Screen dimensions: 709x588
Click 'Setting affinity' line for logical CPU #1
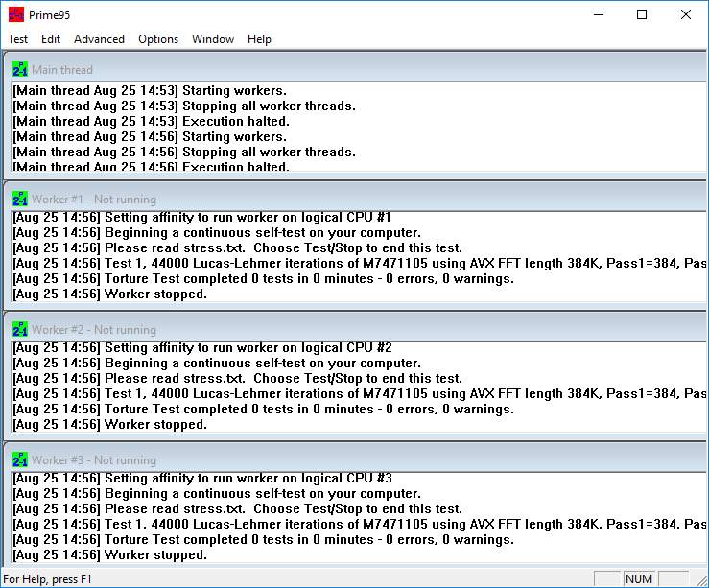click(201, 218)
